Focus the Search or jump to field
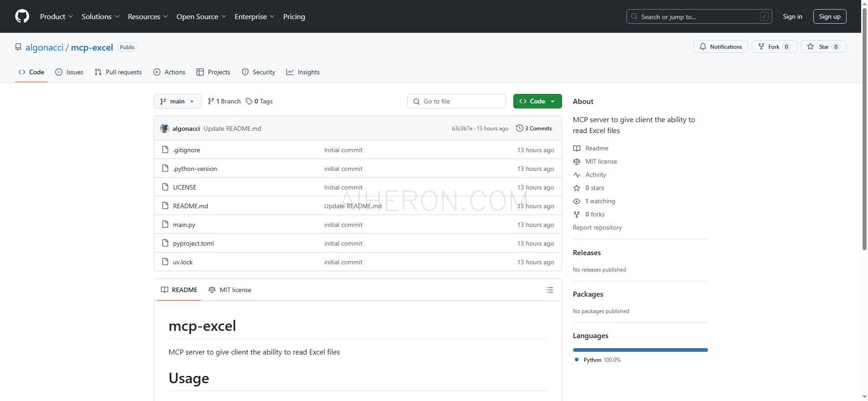This screenshot has height=401, width=868. pyautogui.click(x=699, y=16)
